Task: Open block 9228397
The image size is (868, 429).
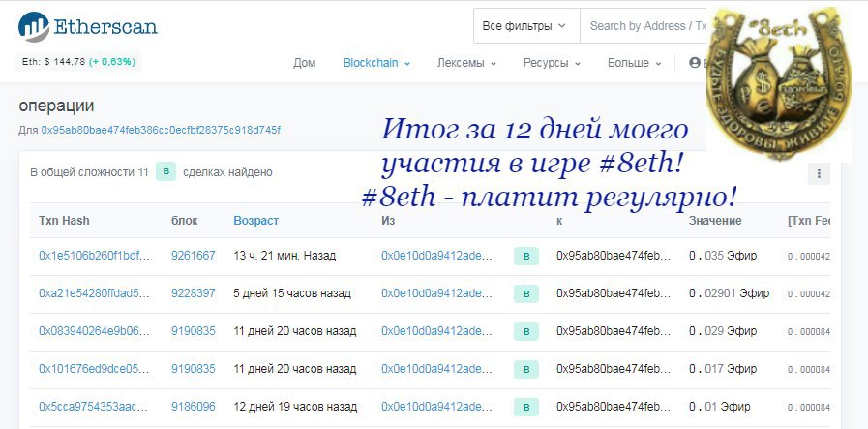Action: tap(194, 293)
